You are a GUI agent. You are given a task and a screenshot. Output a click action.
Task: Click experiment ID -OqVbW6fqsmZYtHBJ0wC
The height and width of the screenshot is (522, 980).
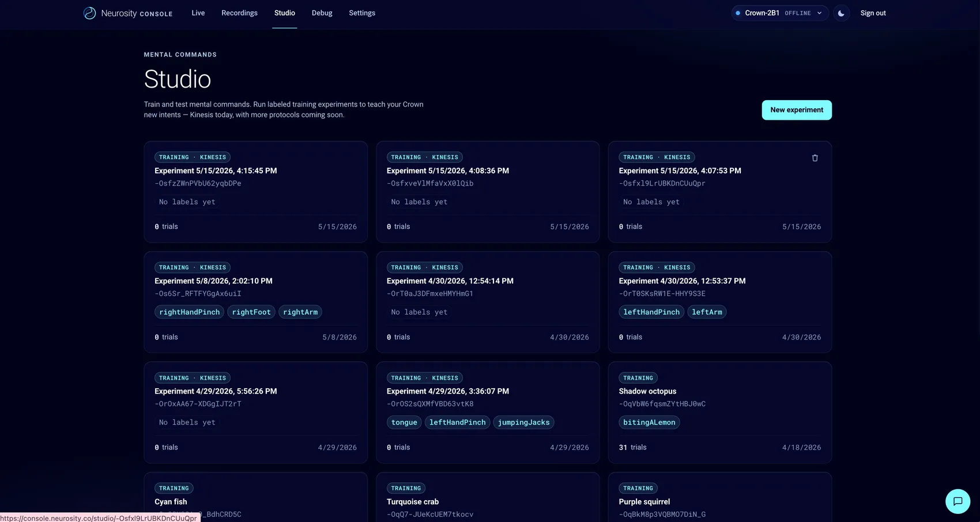pos(662,404)
